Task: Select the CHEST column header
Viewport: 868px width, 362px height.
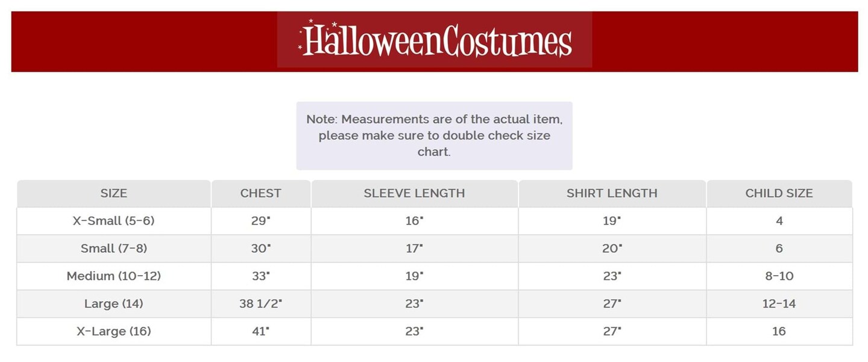Action: 260,194
